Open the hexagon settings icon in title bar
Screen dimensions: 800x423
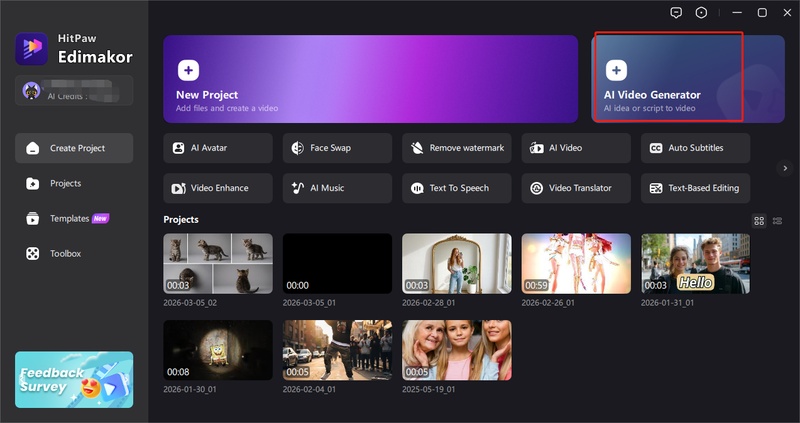click(702, 12)
